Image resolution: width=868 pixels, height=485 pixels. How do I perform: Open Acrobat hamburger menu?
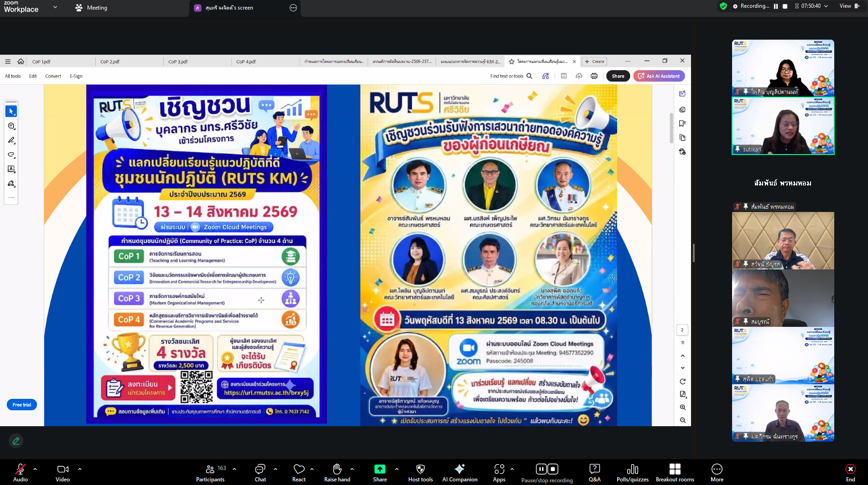(x=8, y=62)
